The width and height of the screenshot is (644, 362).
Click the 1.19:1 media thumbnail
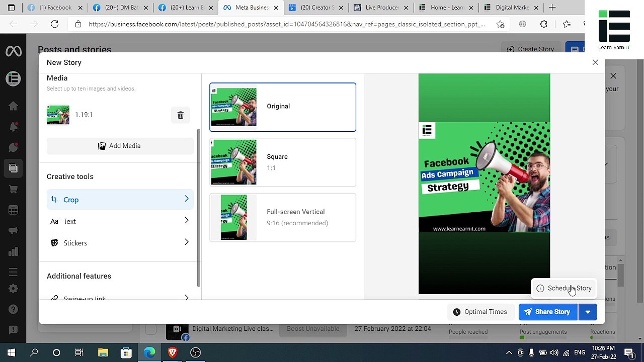click(58, 115)
